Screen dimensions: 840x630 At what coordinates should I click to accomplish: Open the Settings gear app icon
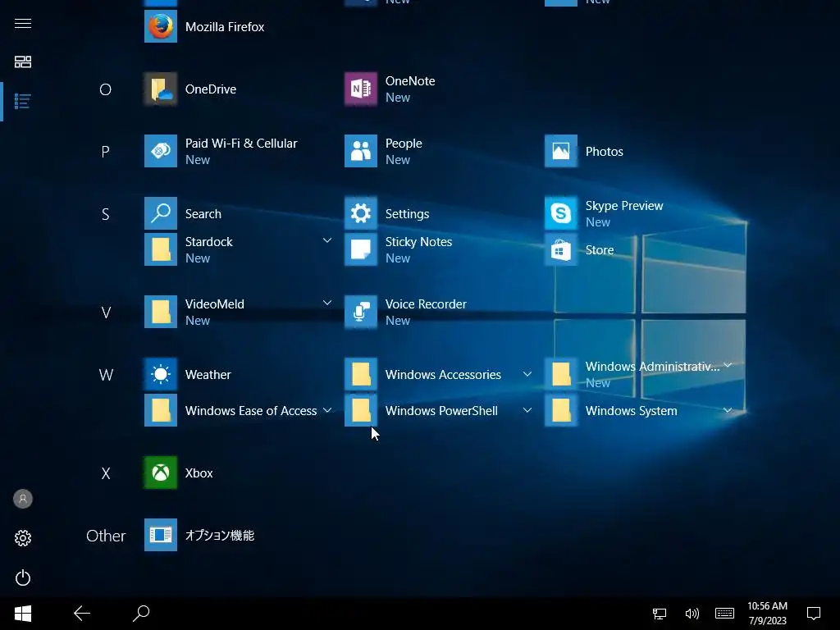361,213
